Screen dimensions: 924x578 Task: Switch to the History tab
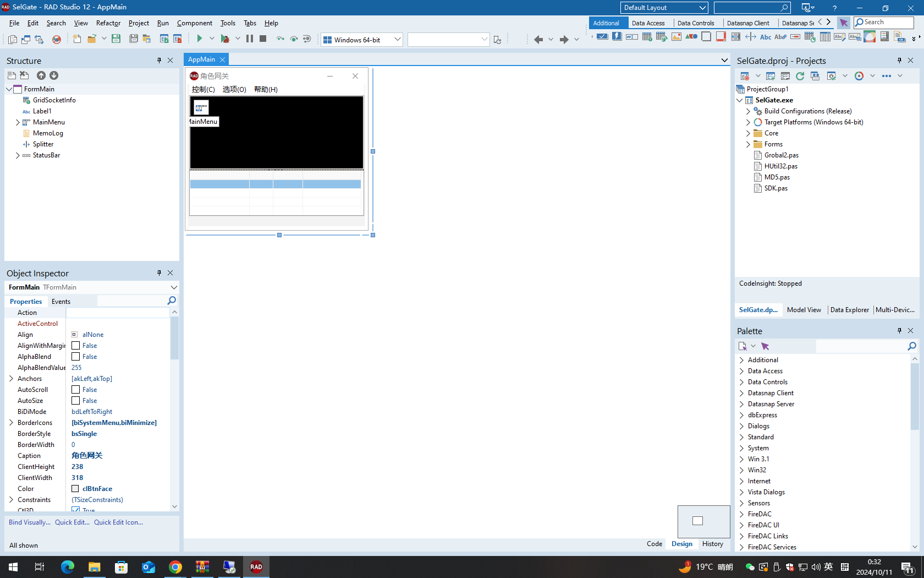pos(713,544)
